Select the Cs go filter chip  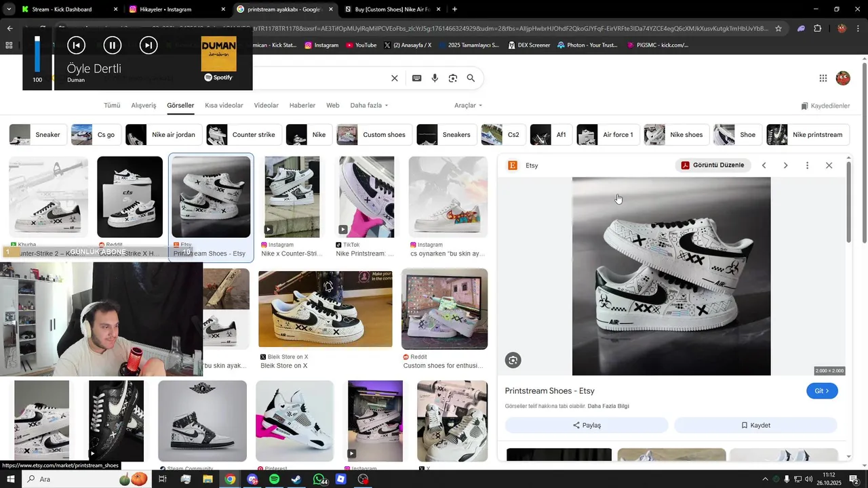(x=96, y=134)
